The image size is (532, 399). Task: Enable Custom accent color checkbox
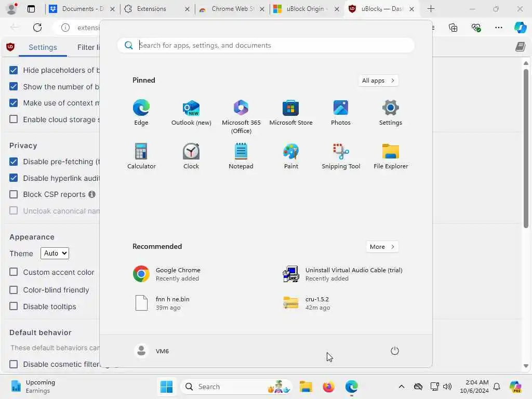pos(14,272)
